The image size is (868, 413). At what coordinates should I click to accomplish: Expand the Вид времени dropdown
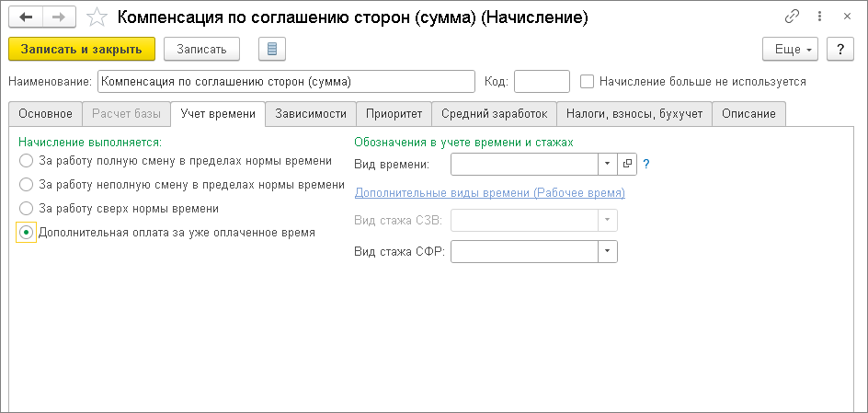(x=608, y=164)
